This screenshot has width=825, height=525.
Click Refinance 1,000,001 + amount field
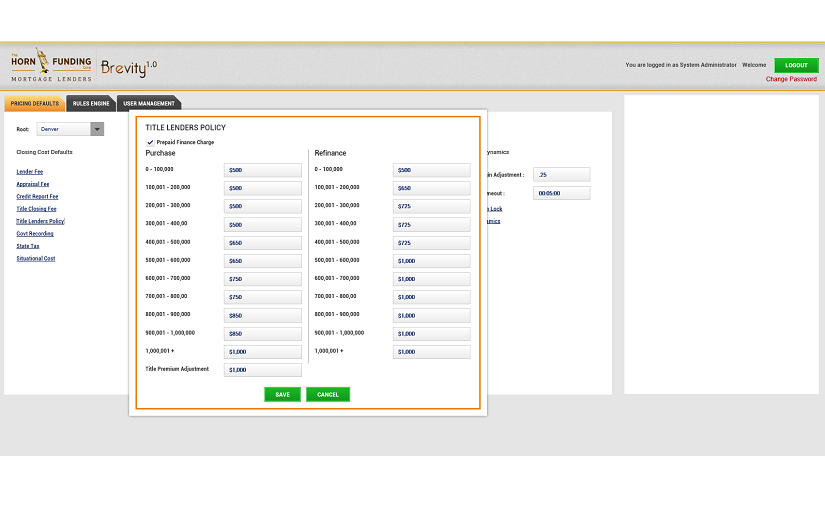point(431,352)
